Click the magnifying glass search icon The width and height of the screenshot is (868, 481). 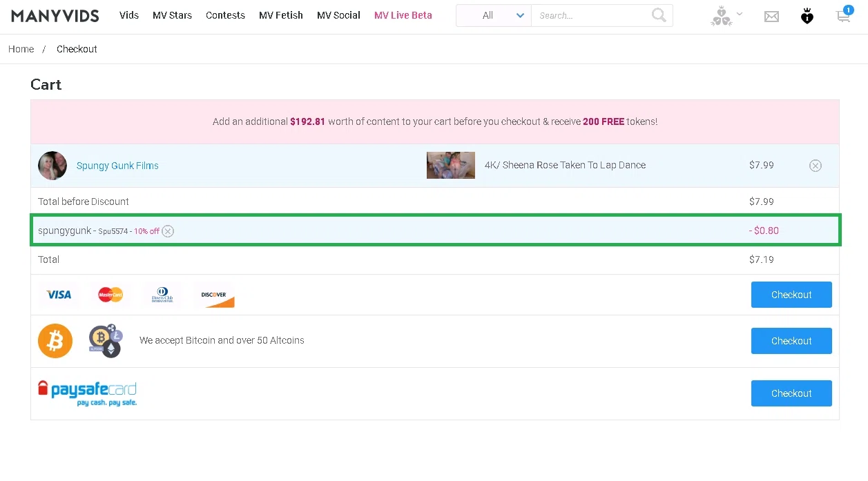[659, 15]
